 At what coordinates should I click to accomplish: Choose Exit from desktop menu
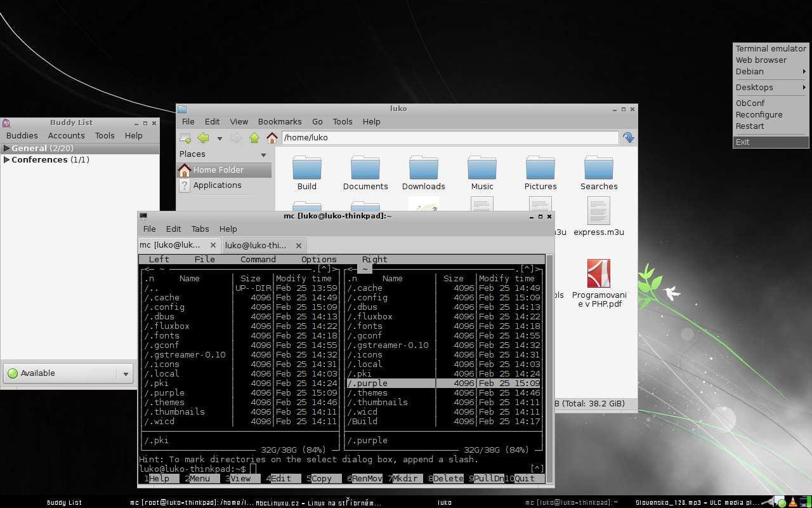771,142
